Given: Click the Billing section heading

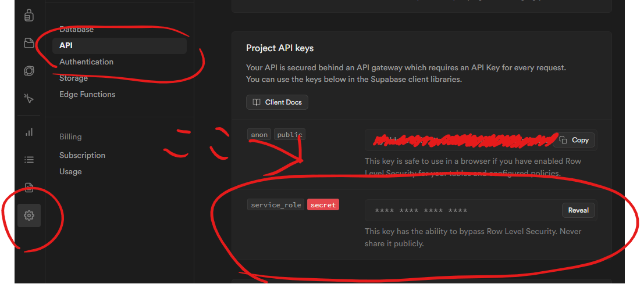Looking at the screenshot, I should click(70, 137).
